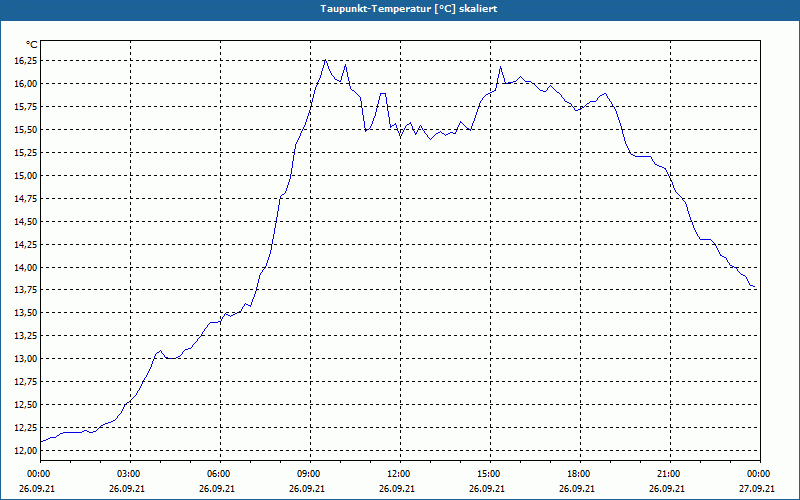
Task: Click the 15,50 y-axis value
Action: tap(25, 130)
